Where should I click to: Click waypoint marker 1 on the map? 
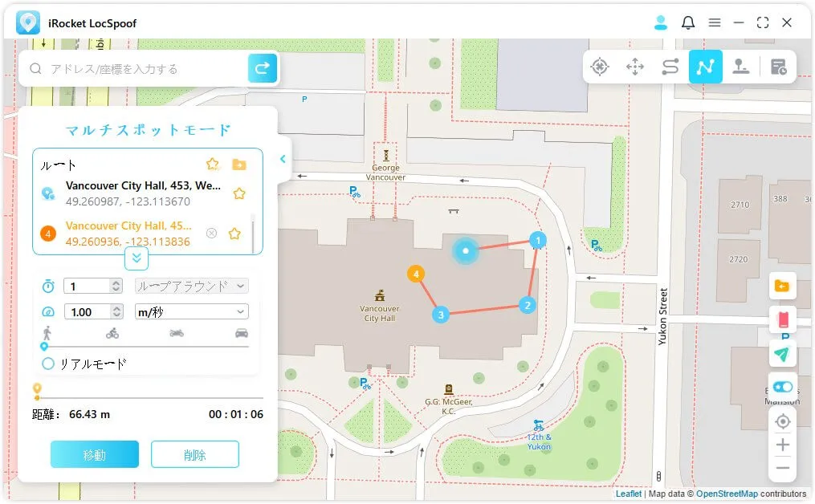tap(538, 240)
